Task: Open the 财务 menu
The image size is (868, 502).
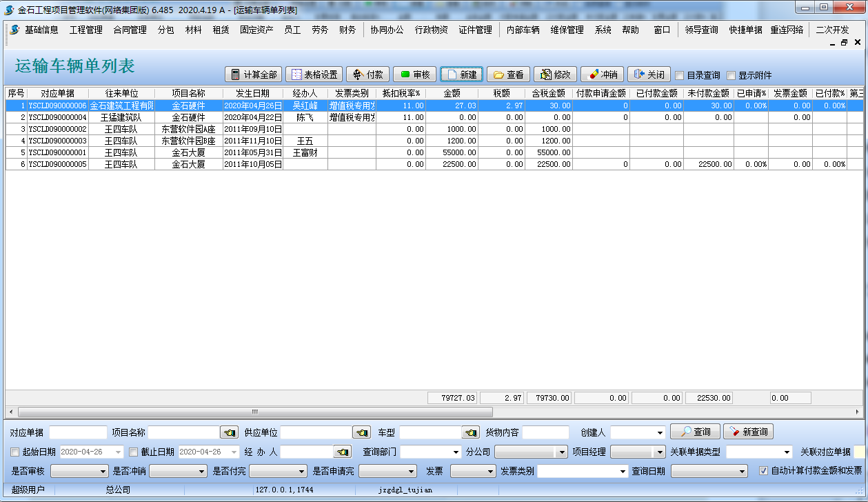Action: click(347, 30)
